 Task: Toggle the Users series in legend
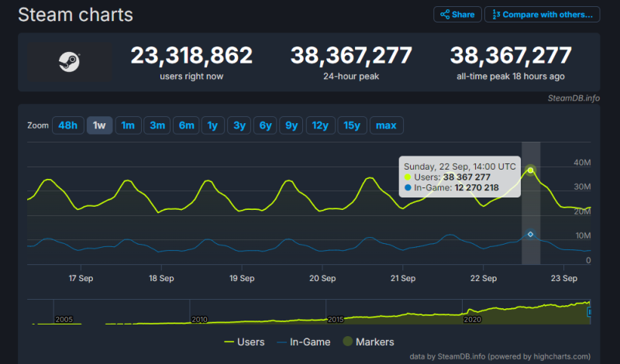point(244,342)
